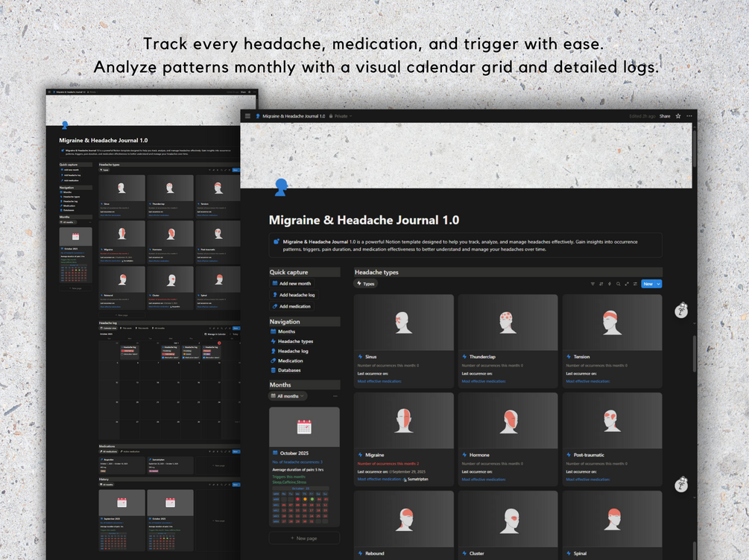Open October 2025 history card in back window
The image size is (749, 560).
click(x=170, y=521)
